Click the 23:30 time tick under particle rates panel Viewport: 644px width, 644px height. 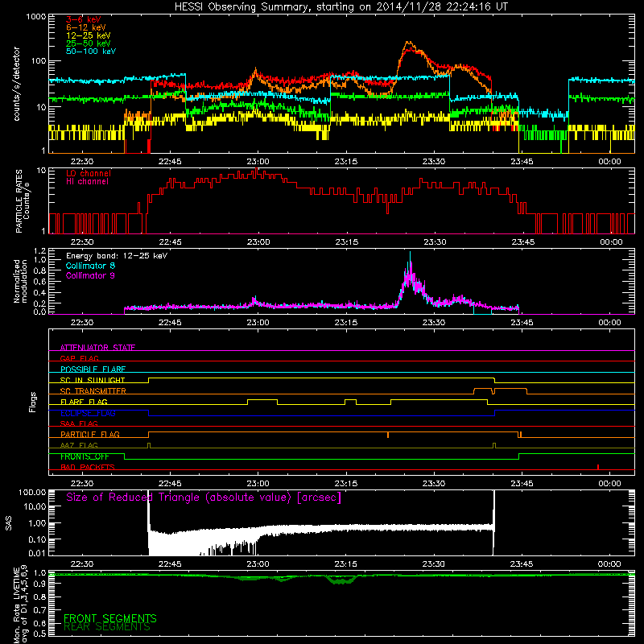pos(435,242)
